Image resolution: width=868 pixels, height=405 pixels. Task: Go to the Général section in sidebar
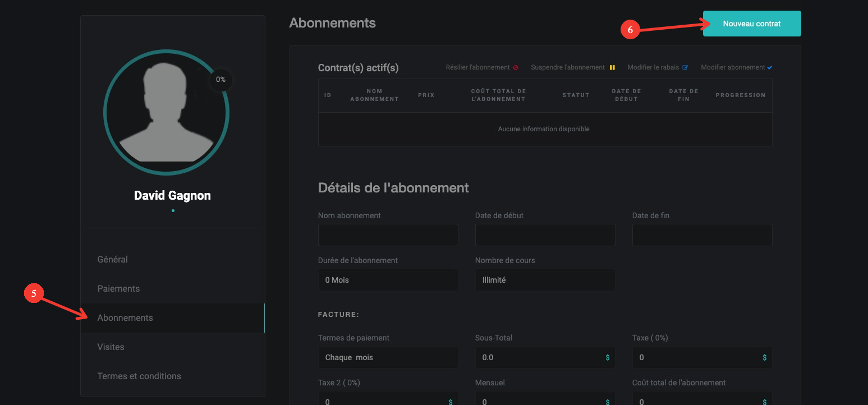click(113, 259)
